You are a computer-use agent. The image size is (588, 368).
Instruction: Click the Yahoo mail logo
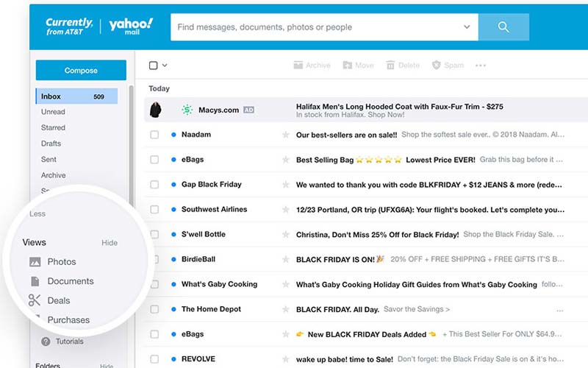(x=131, y=26)
